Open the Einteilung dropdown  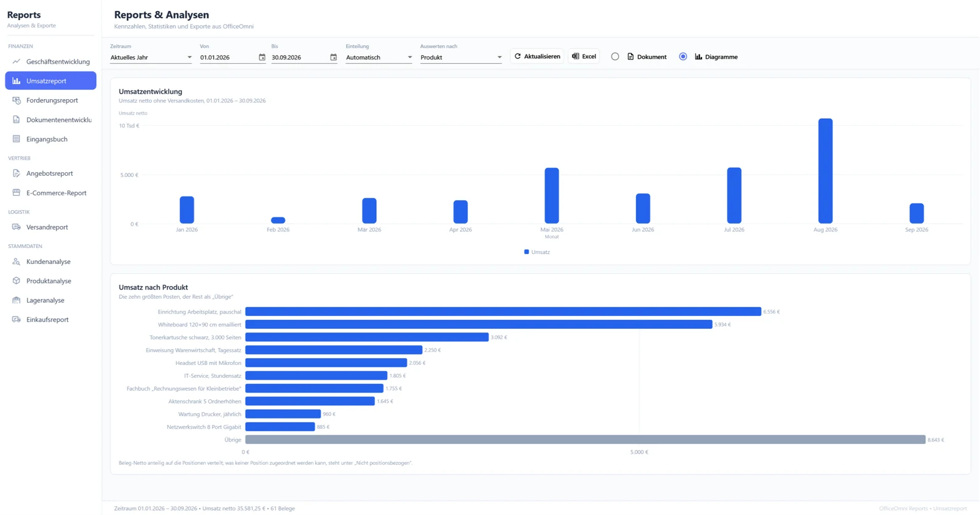coord(379,57)
